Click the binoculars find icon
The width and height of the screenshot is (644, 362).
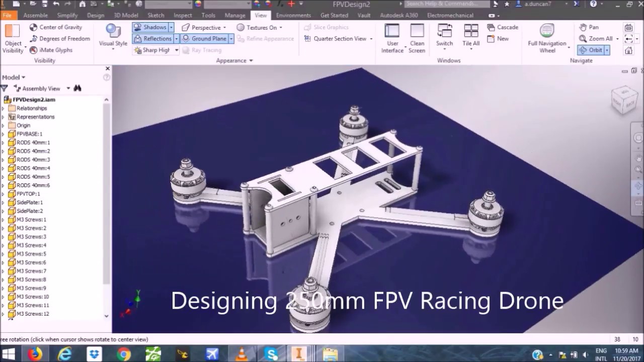(x=77, y=88)
